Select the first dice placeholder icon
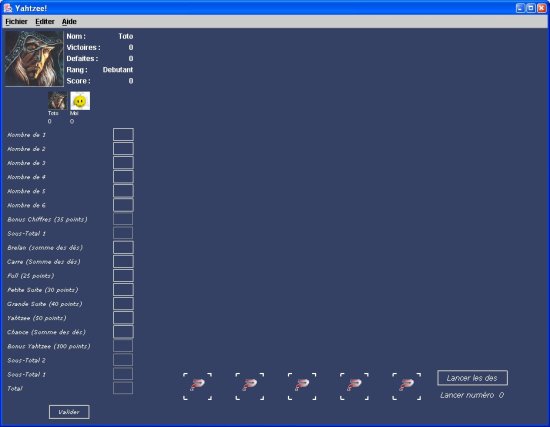Viewport: 550px width, 427px height. 197,386
